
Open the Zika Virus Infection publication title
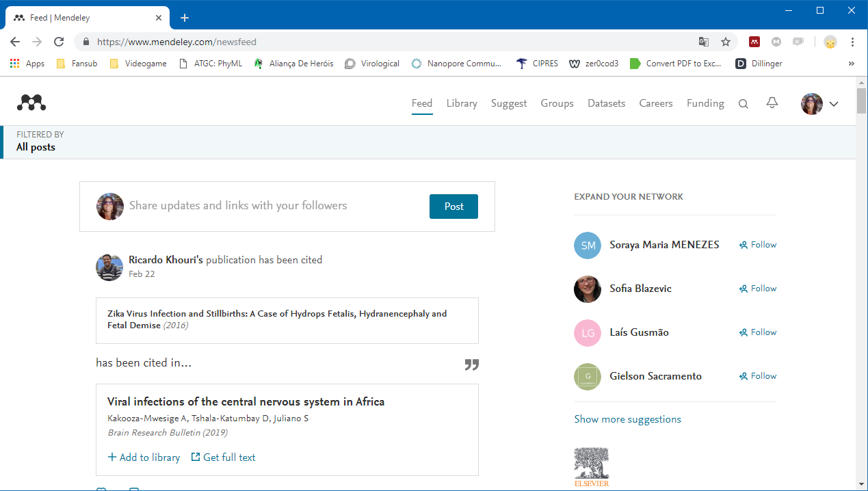pos(277,319)
